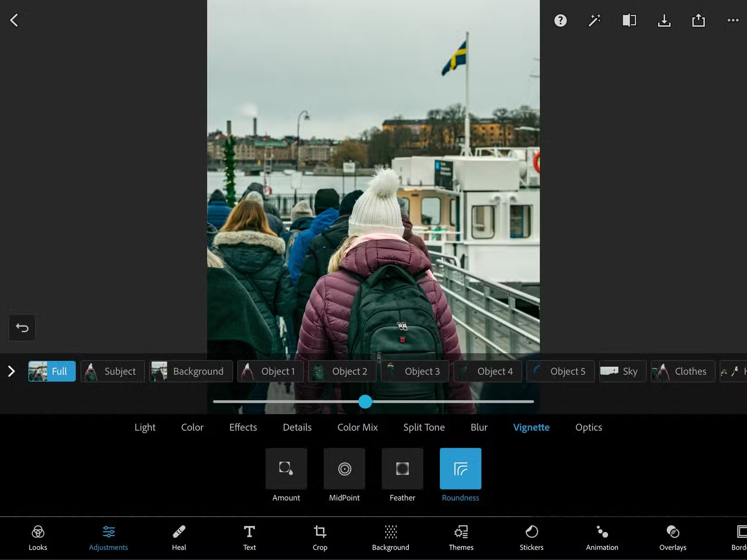Toggle before/after comparison view
Viewport: 747px width, 560px height.
click(629, 20)
